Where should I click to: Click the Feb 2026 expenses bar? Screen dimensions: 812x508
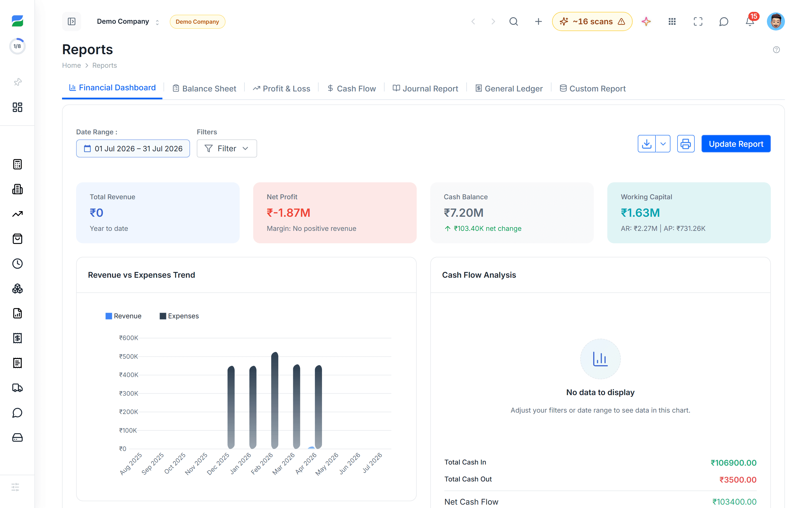point(274,400)
